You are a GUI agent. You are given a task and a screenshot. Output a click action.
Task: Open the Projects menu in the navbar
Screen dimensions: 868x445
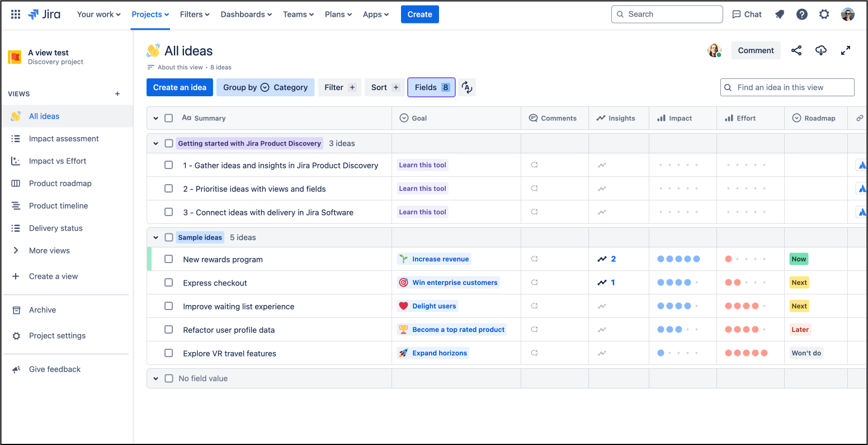click(x=149, y=14)
